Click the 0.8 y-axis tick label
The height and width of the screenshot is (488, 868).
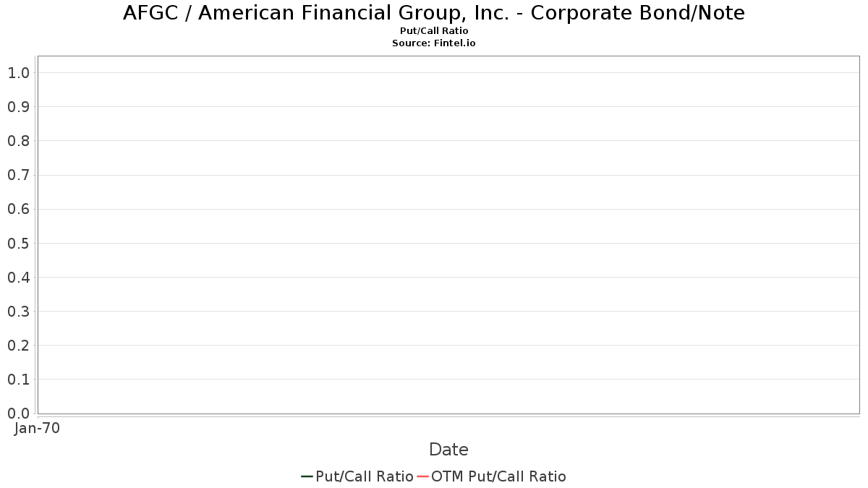pyautogui.click(x=18, y=141)
